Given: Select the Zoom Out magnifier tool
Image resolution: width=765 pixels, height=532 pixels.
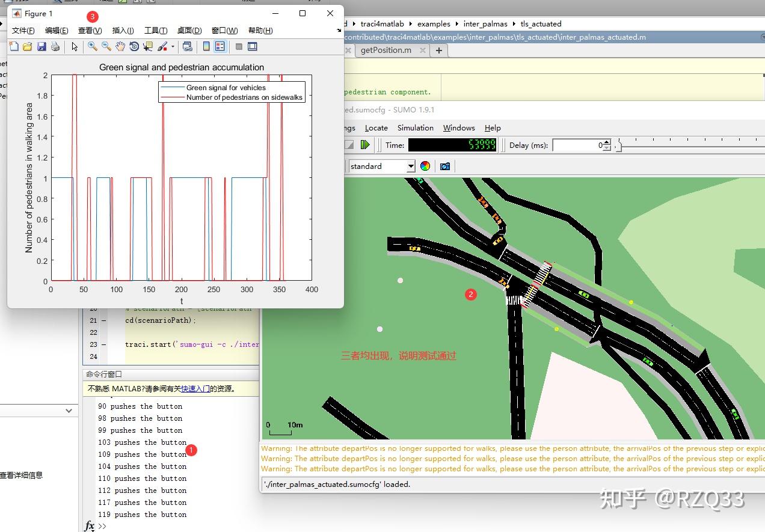Looking at the screenshot, I should pos(106,46).
